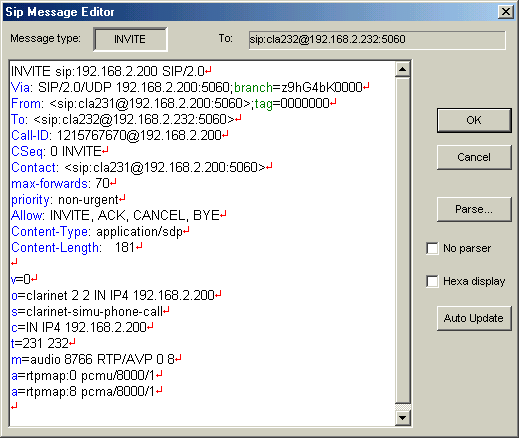Enable the No parser checkbox
The image size is (519, 438).
(432, 248)
